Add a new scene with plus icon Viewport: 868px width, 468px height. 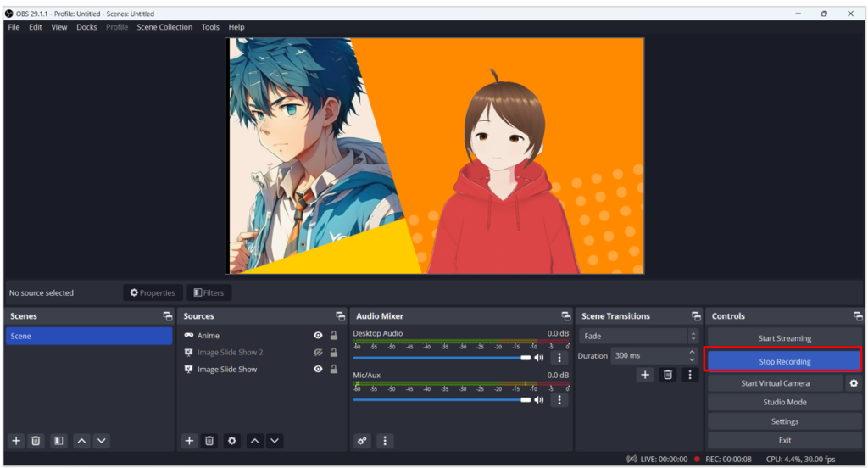tap(15, 441)
